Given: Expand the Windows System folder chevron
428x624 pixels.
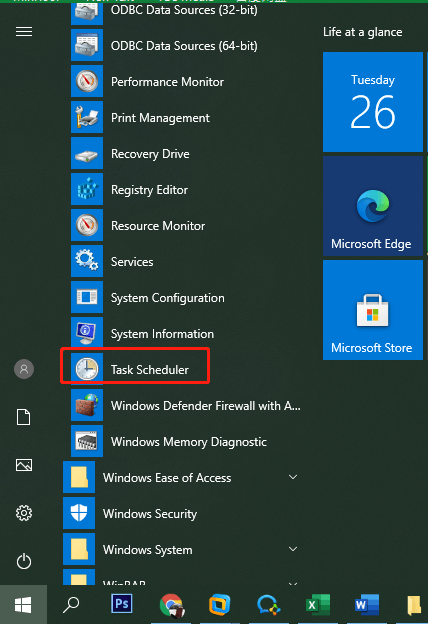Looking at the screenshot, I should click(x=293, y=549).
